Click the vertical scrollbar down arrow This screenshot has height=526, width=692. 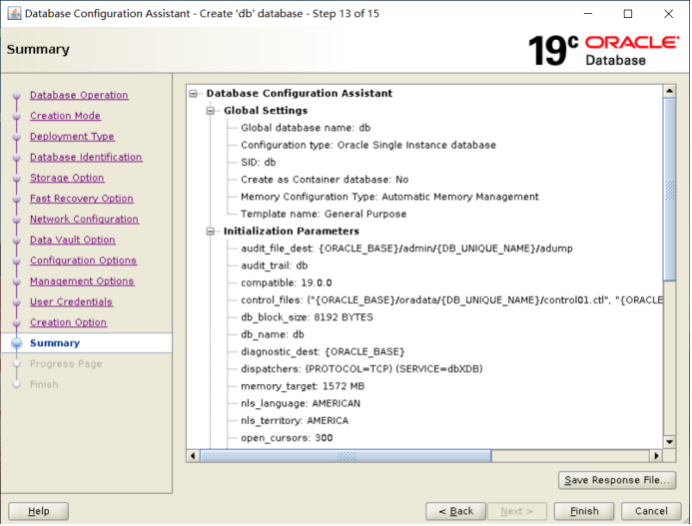pos(669,442)
